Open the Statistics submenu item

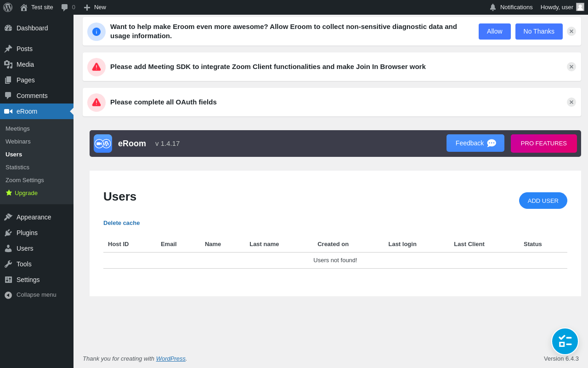[17, 167]
